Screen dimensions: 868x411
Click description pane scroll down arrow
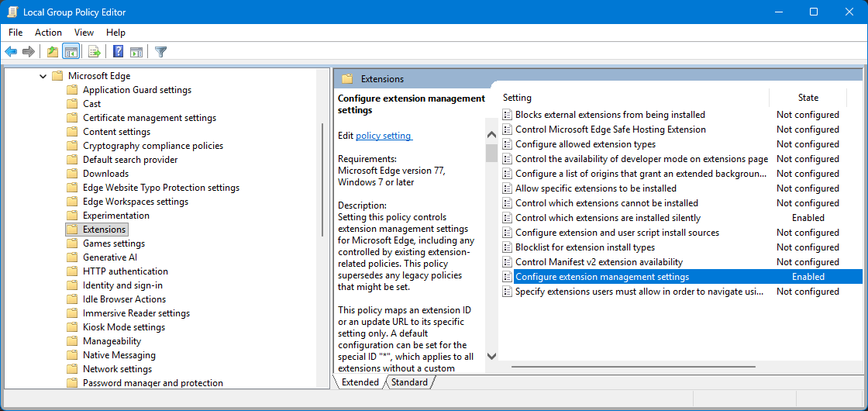tap(491, 356)
